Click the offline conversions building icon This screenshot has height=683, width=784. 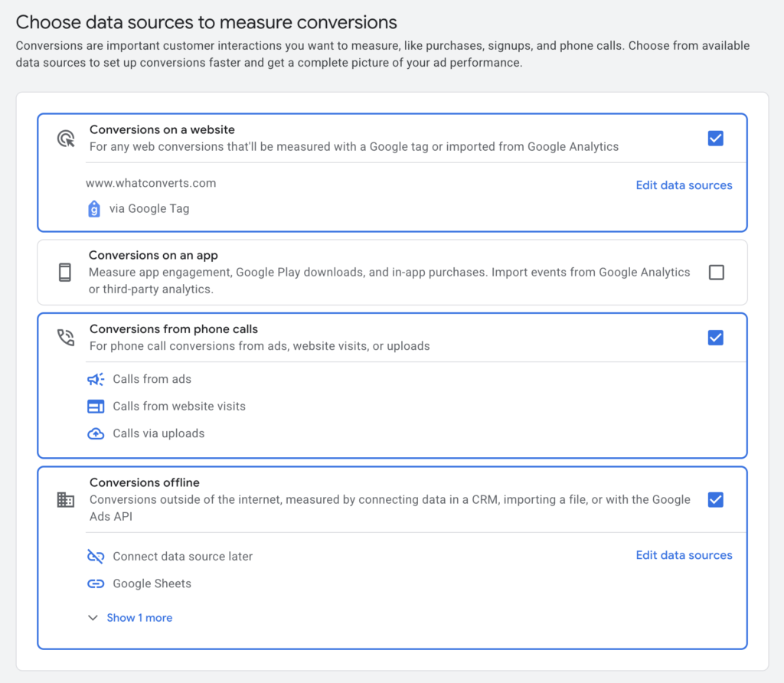[x=65, y=499]
